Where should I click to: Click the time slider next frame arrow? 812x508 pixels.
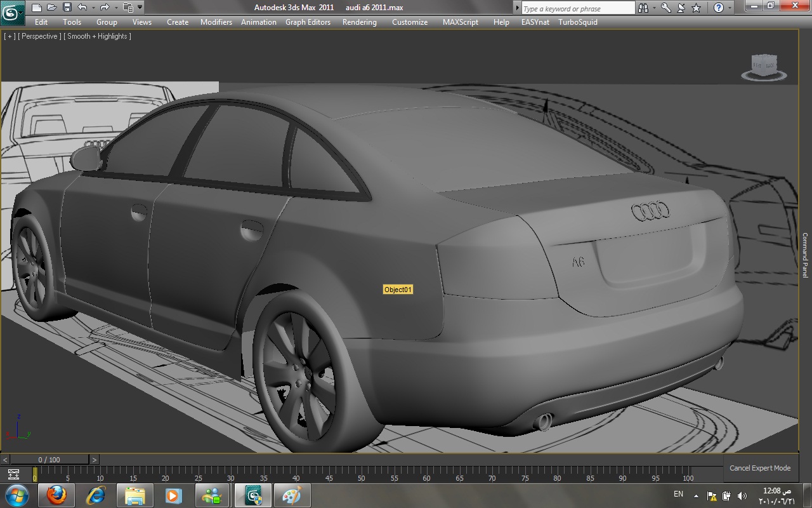(x=95, y=460)
